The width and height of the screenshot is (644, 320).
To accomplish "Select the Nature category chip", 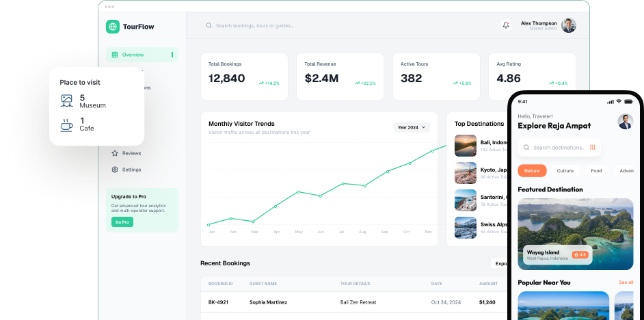I will (532, 170).
